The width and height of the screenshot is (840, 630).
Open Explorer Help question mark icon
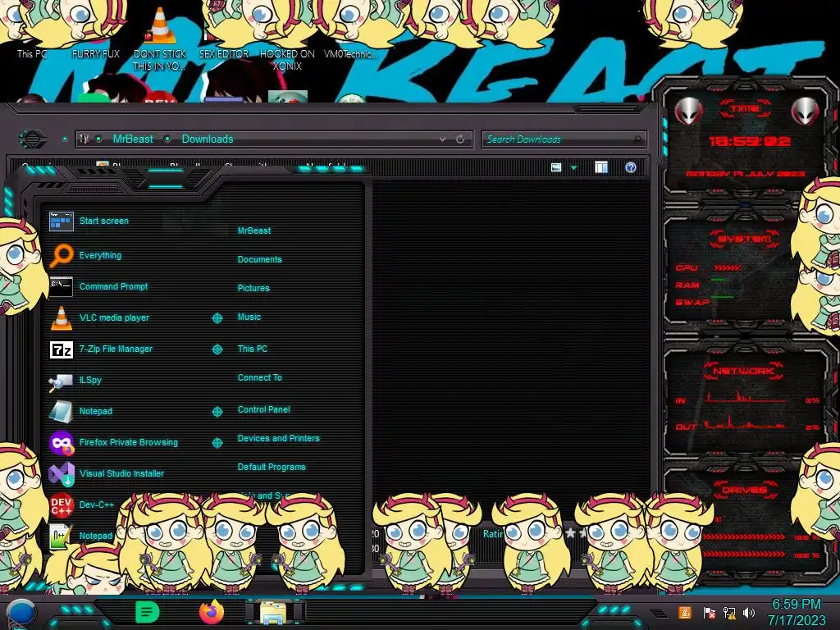631,167
